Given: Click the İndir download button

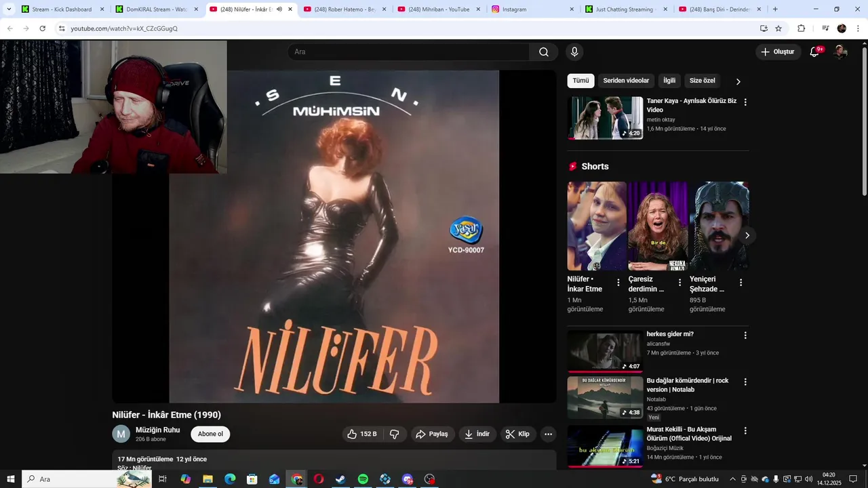Looking at the screenshot, I should point(477,434).
